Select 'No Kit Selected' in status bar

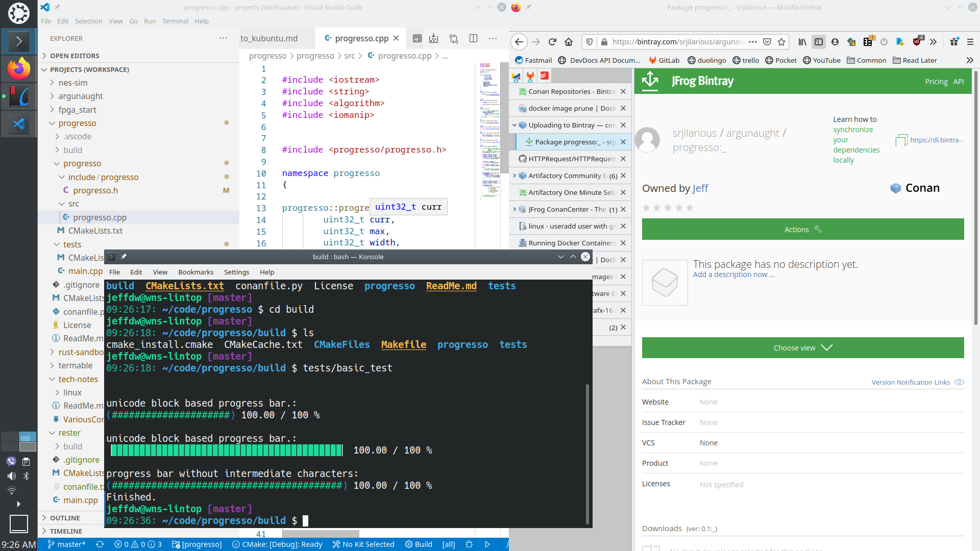[x=363, y=544]
